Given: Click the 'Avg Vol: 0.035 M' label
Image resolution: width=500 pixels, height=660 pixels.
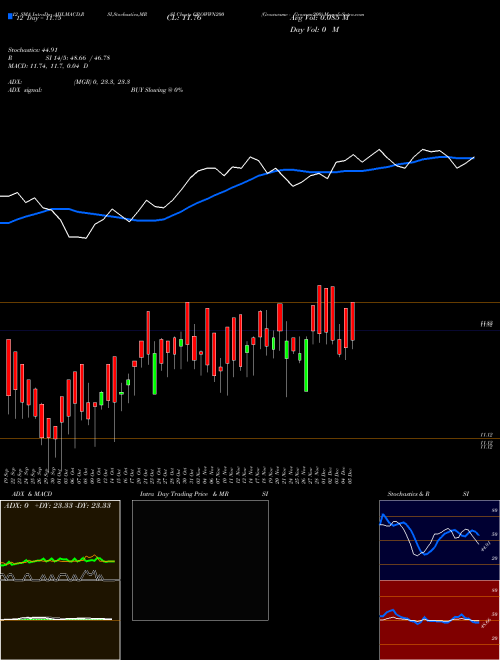Looking at the screenshot, I should [x=319, y=19].
